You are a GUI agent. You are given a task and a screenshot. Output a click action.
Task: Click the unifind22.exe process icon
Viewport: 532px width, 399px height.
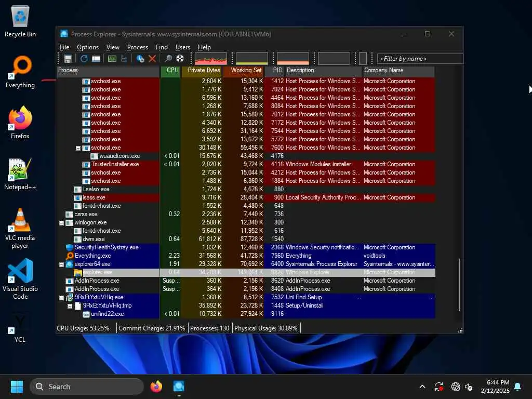coord(86,314)
